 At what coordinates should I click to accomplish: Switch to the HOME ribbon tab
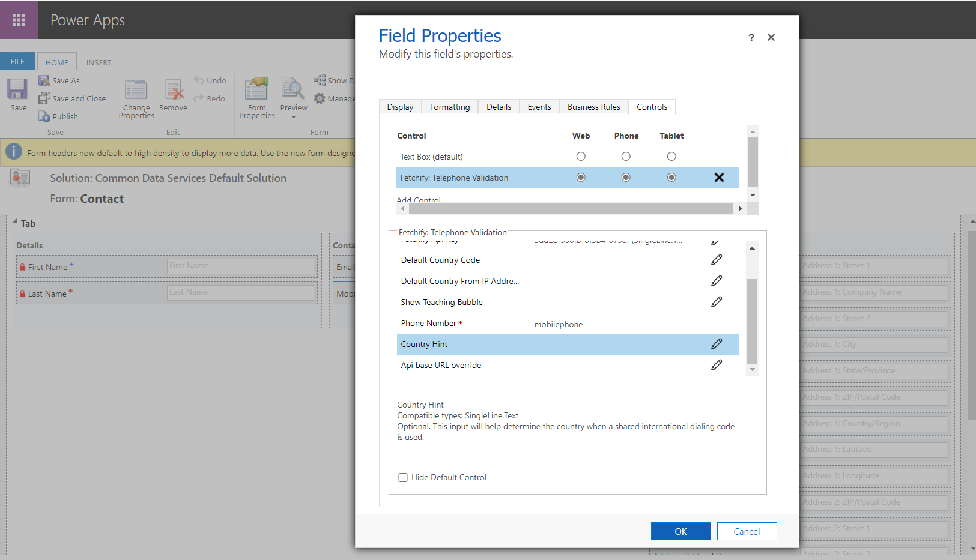point(57,62)
